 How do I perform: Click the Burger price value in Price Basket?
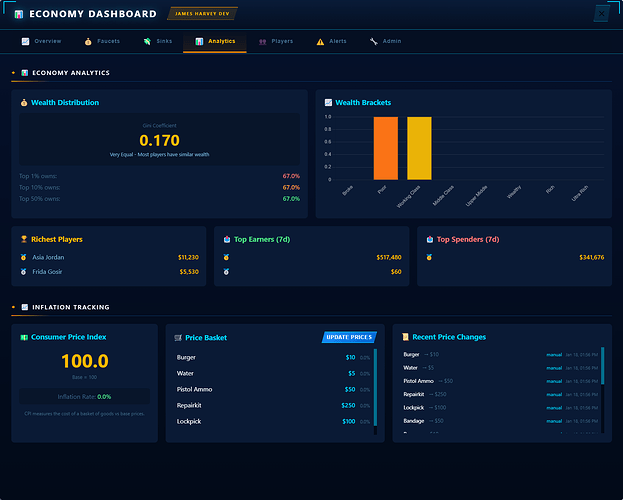(350, 357)
